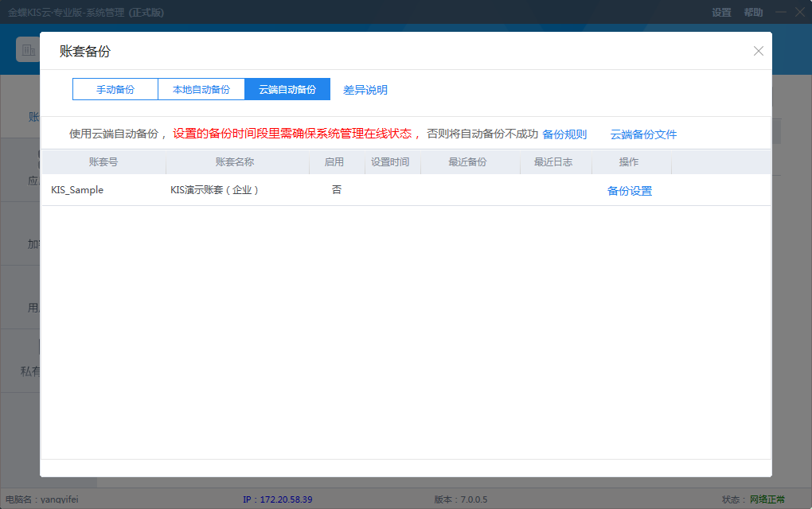View the 备份规则 link
Image resolution: width=812 pixels, height=509 pixels.
click(x=564, y=134)
